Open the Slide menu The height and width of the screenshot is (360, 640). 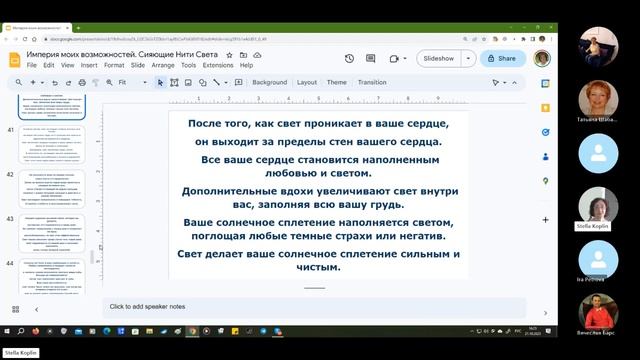pos(138,65)
